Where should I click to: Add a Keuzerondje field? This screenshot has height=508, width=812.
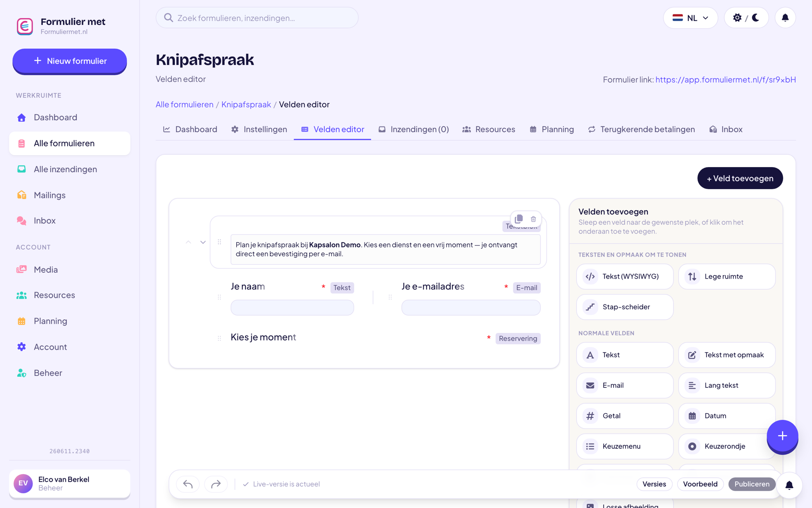click(x=727, y=447)
